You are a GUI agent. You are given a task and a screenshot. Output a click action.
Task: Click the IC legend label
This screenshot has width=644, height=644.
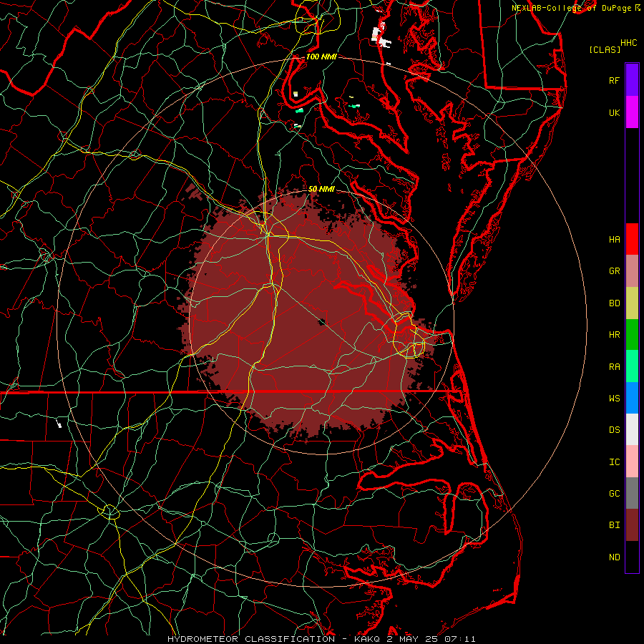click(614, 462)
